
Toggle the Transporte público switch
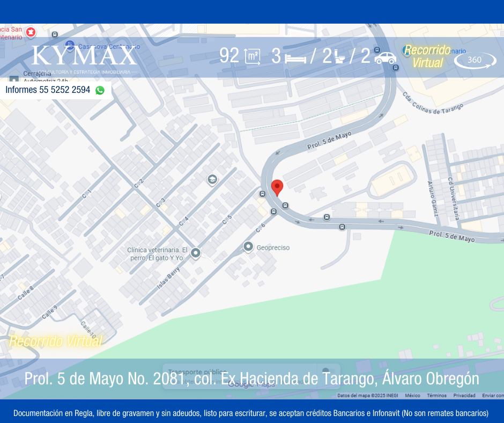coord(328,371)
